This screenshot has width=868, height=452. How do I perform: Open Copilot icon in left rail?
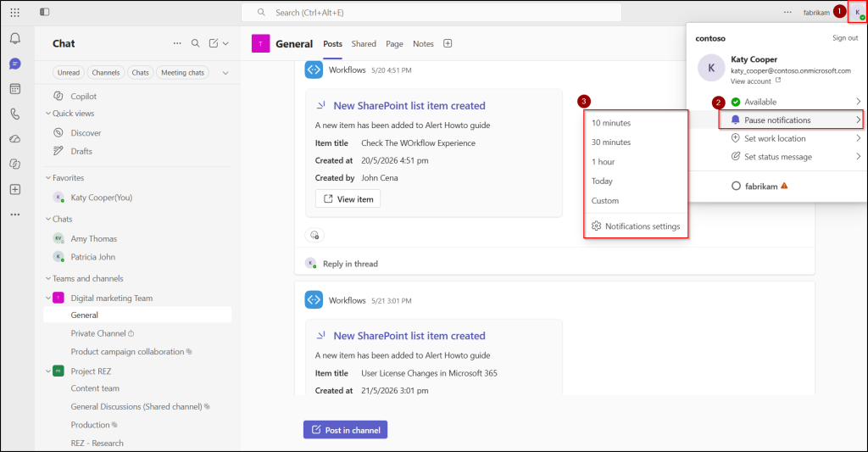click(x=15, y=164)
